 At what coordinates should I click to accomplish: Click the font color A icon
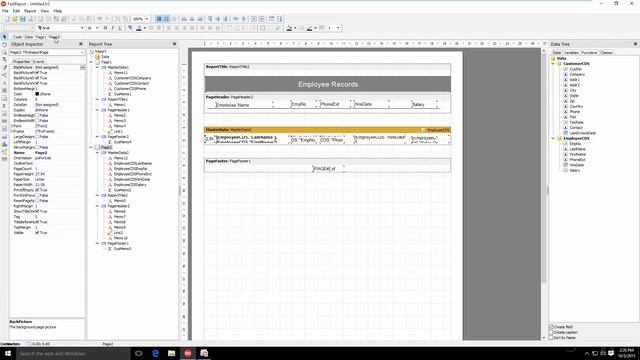[x=139, y=28]
